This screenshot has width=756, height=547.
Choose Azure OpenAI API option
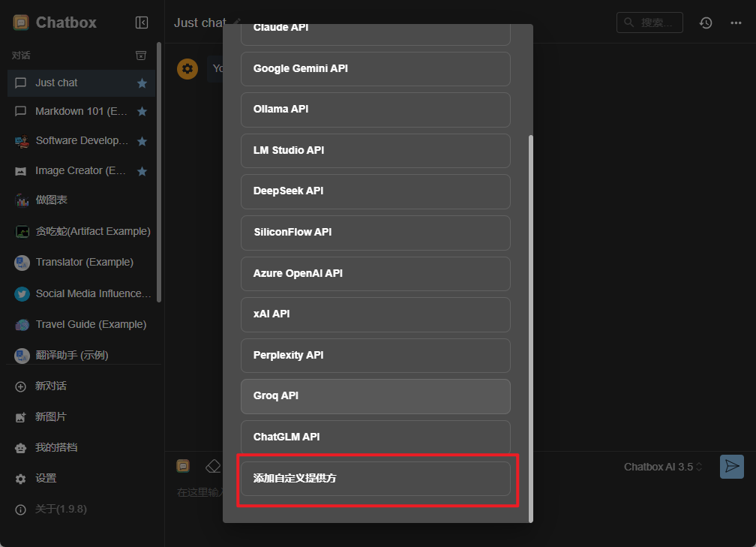pyautogui.click(x=376, y=273)
